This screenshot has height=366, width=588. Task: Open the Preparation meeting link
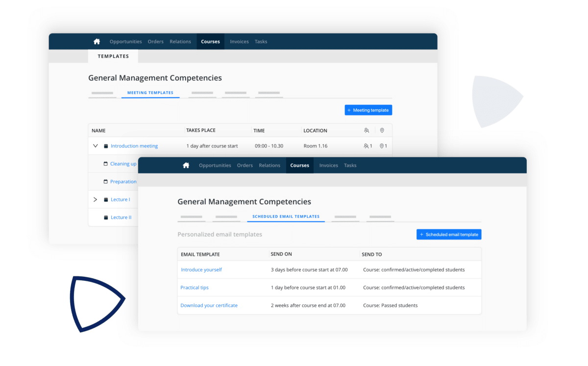123,182
